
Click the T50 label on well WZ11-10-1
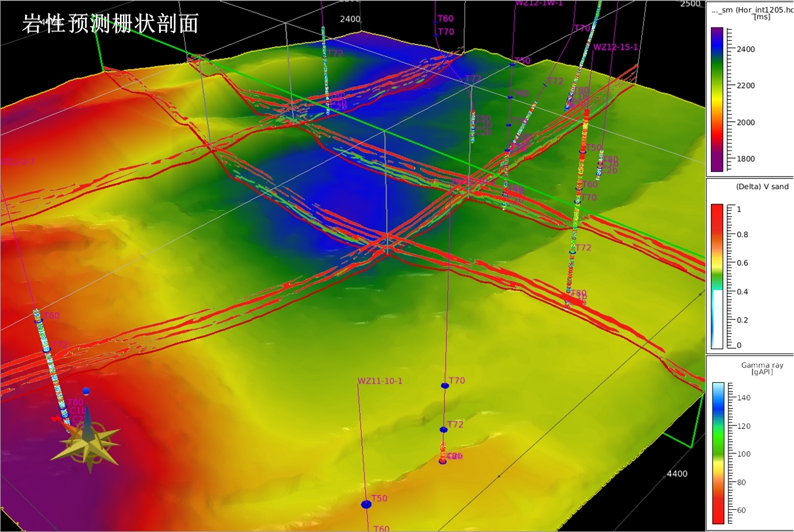pyautogui.click(x=379, y=498)
